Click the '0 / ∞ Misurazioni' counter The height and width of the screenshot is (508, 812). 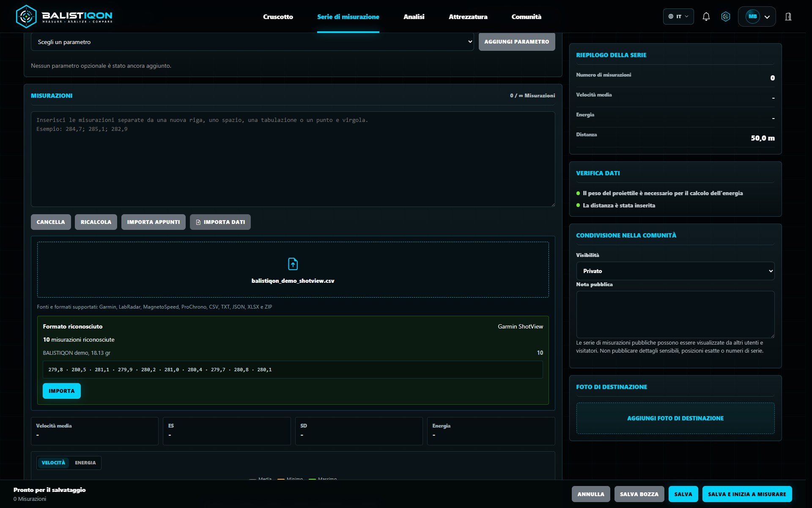[532, 96]
